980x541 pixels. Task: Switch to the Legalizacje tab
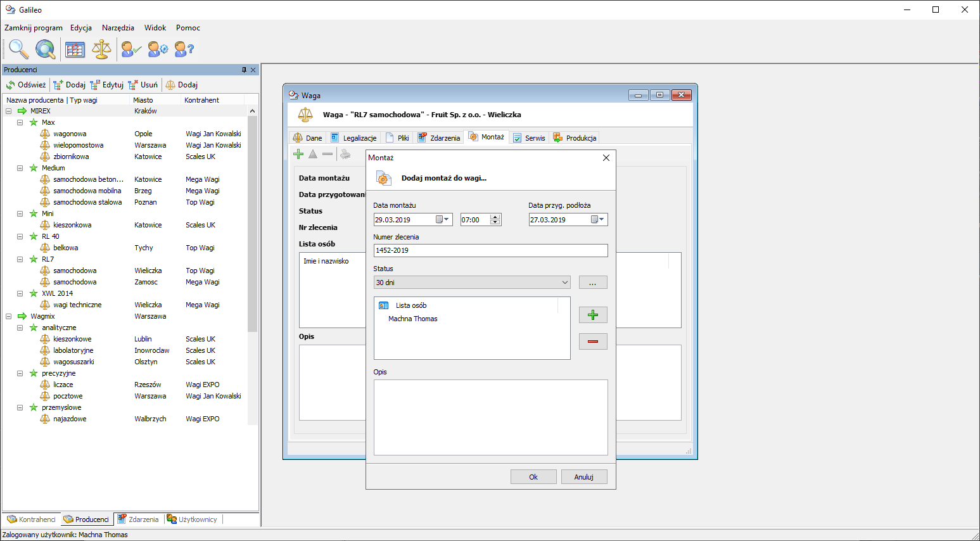coord(354,138)
